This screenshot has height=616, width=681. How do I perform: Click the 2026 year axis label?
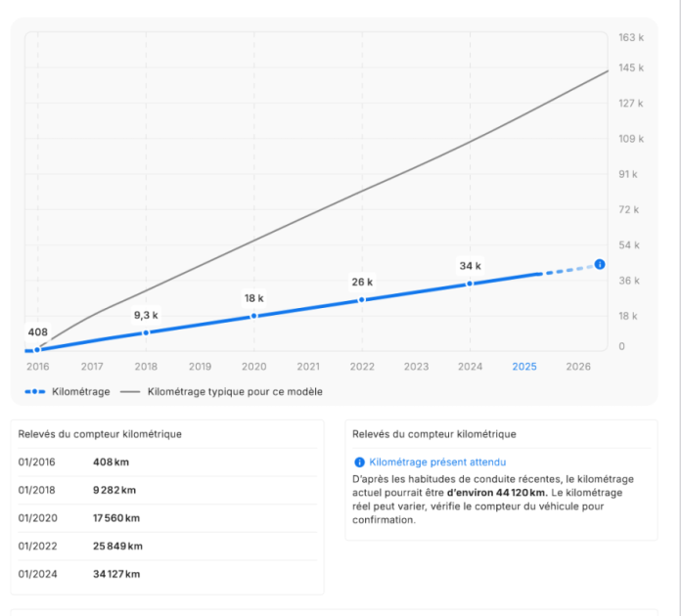click(x=578, y=367)
